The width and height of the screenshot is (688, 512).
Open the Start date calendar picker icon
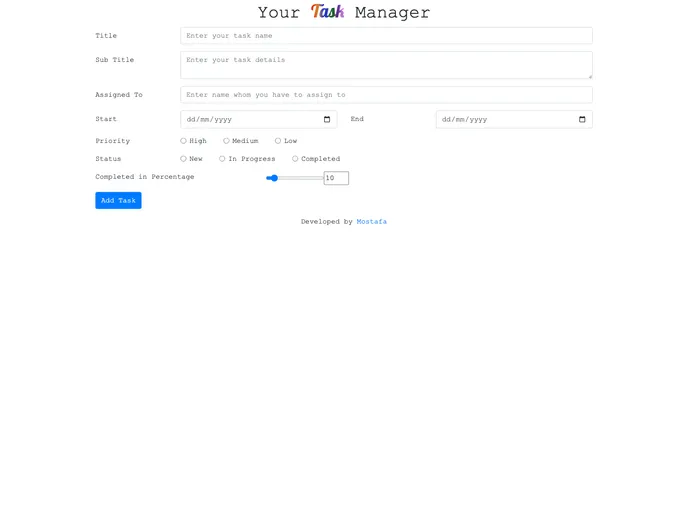click(327, 119)
